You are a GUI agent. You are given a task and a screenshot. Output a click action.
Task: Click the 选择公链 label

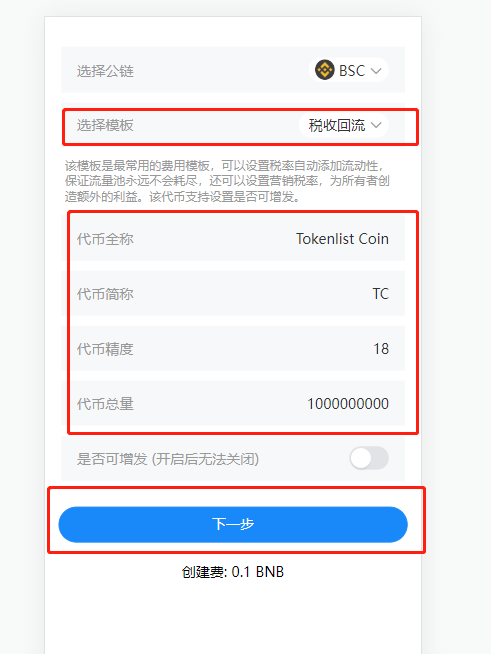105,71
